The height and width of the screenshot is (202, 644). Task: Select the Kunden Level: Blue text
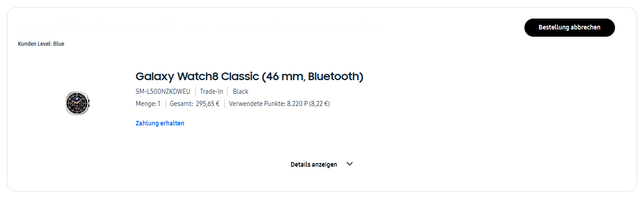coord(41,44)
